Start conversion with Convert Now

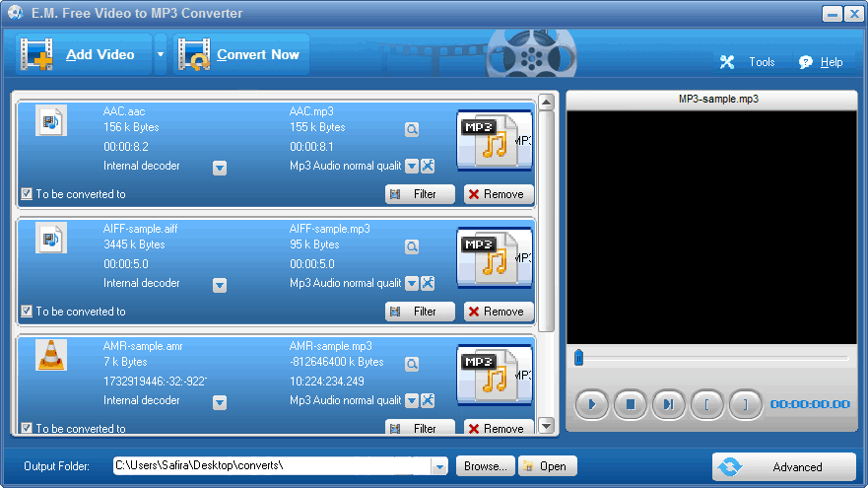click(x=240, y=54)
